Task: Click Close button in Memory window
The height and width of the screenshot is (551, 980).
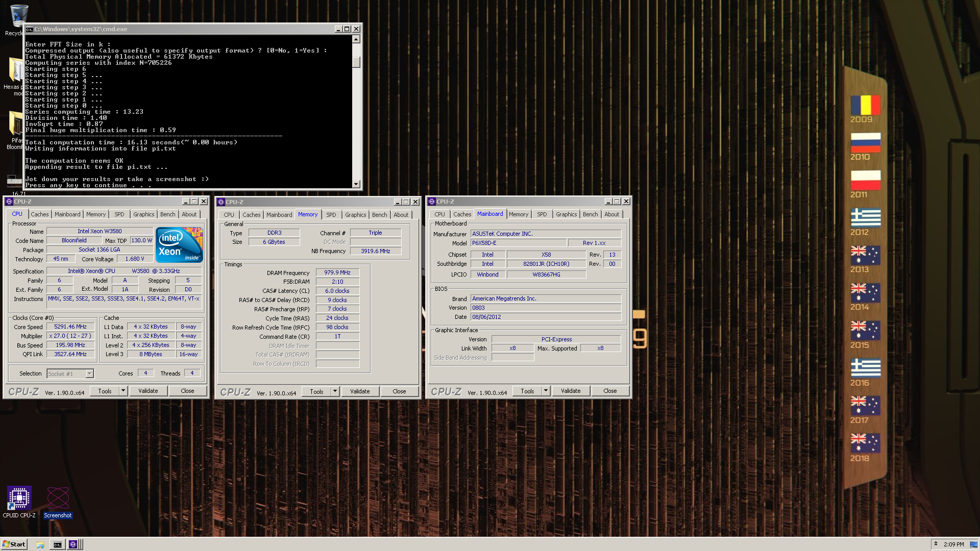Action: click(x=399, y=392)
